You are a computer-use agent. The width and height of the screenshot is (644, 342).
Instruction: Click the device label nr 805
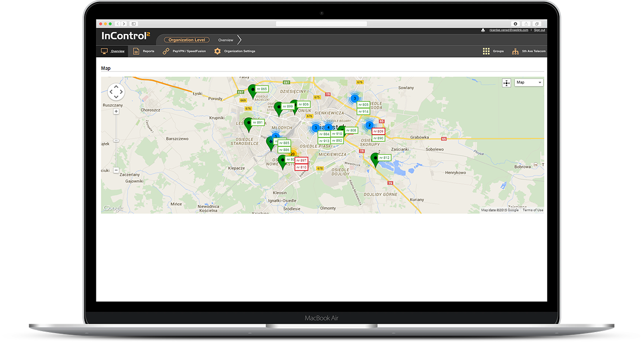[364, 105]
